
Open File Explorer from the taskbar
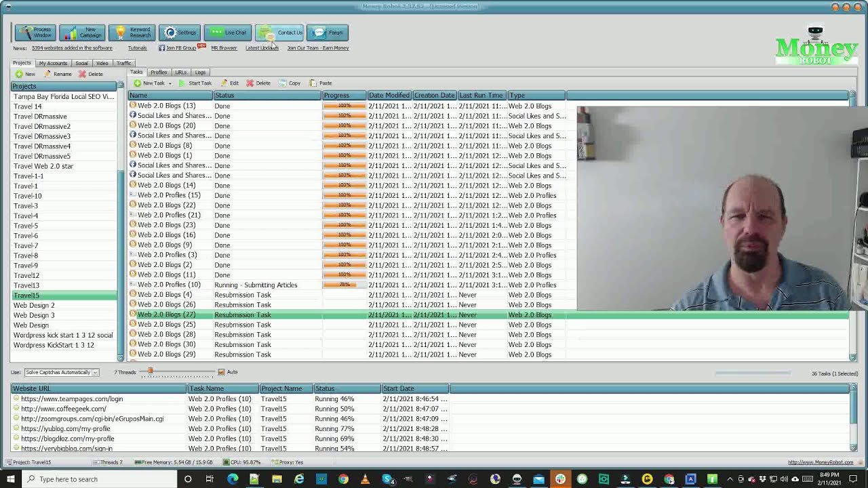[x=277, y=479]
